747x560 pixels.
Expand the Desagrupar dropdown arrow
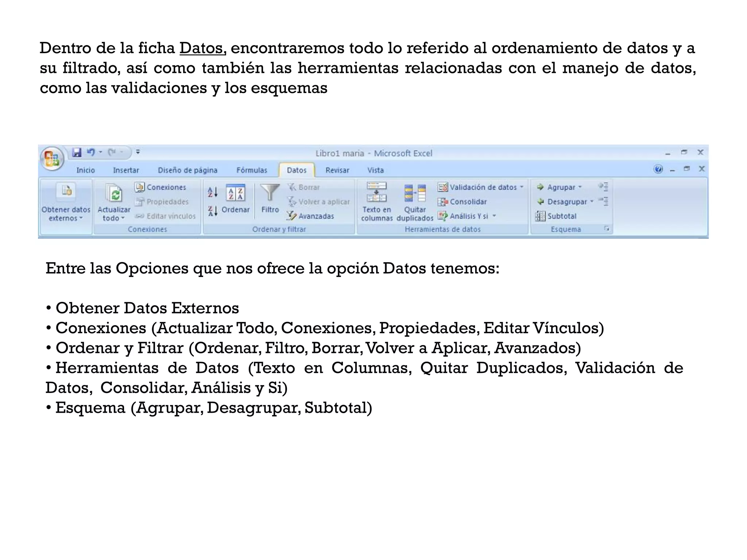click(592, 201)
